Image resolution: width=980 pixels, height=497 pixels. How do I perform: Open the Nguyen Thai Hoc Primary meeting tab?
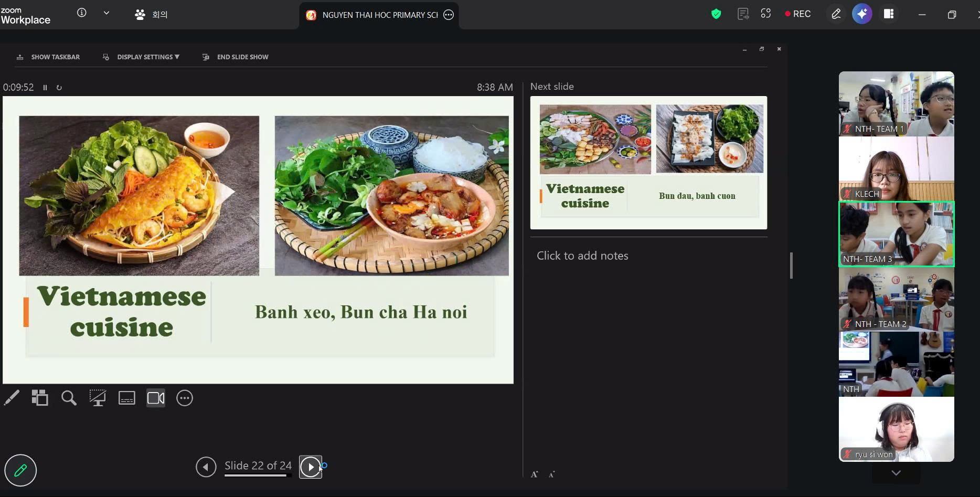tap(379, 15)
